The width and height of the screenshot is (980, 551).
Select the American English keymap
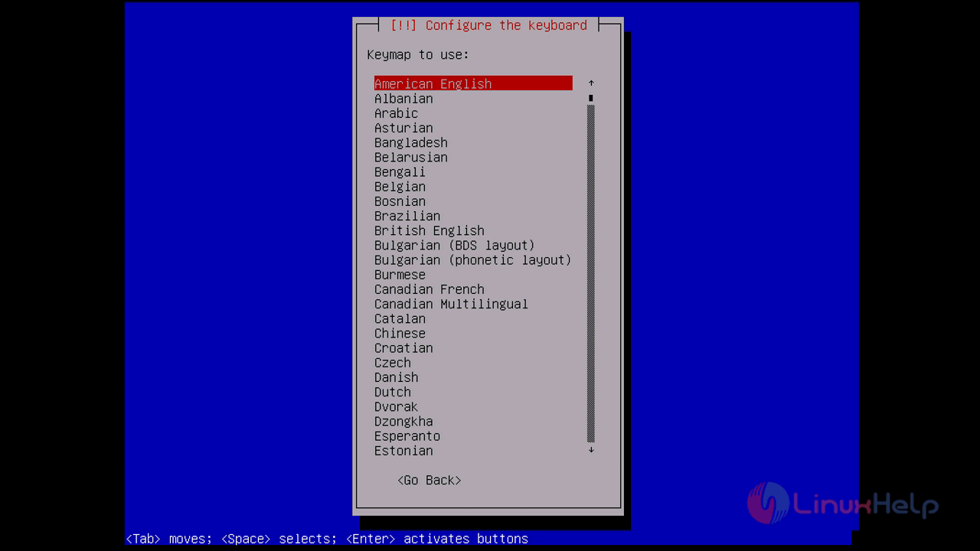(x=473, y=83)
